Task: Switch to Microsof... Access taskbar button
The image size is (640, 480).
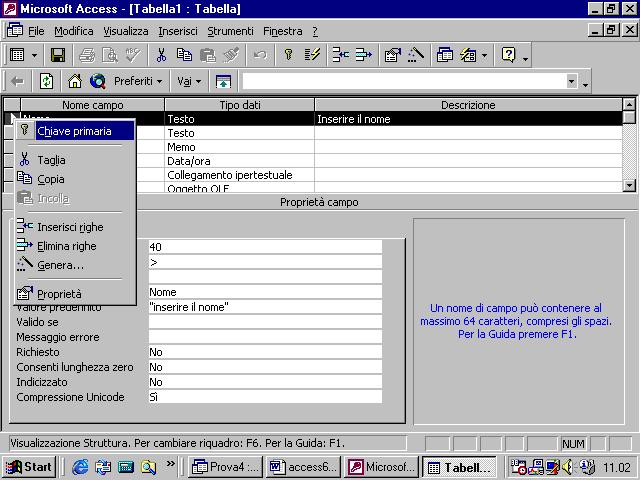Action: [x=382, y=467]
